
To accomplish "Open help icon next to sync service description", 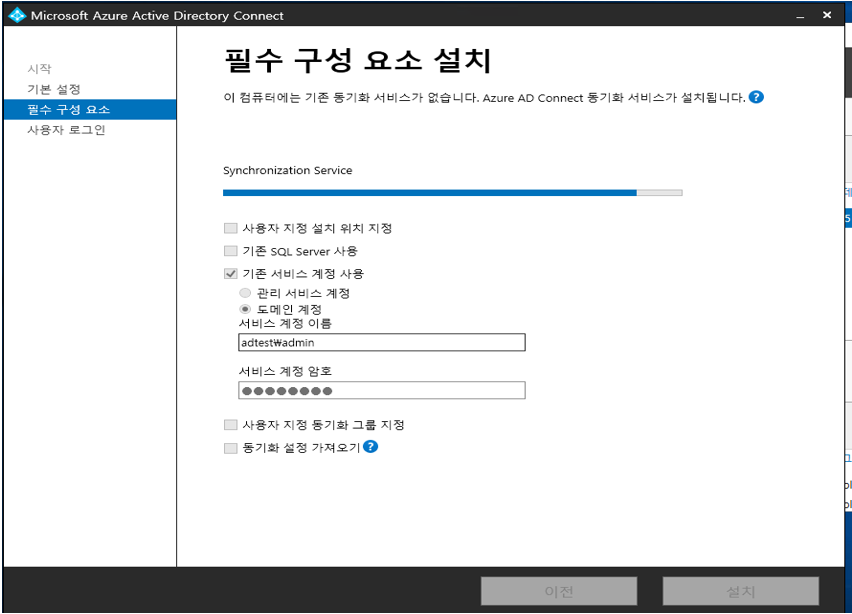I will point(756,97).
